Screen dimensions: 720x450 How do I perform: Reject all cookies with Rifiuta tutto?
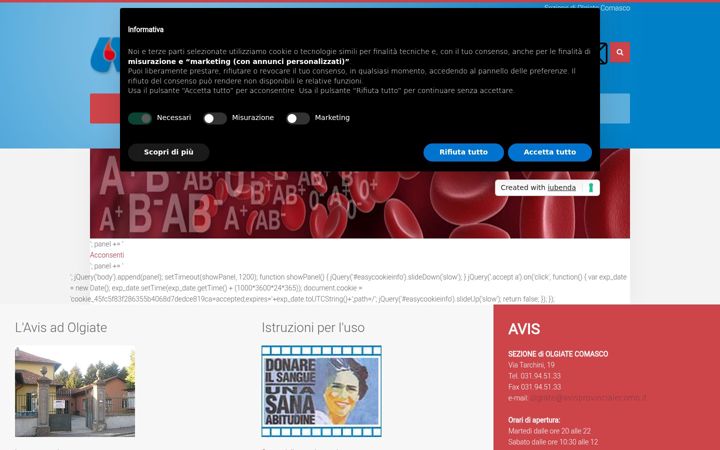tap(463, 152)
